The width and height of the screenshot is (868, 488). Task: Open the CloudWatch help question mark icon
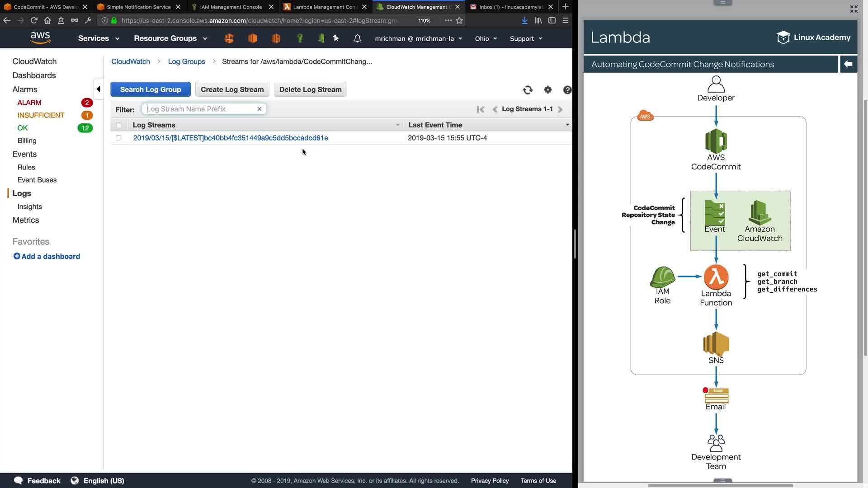(567, 90)
